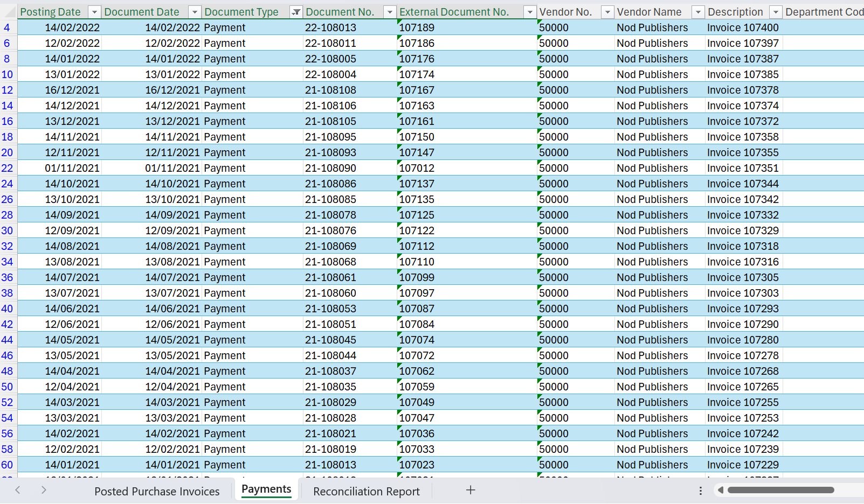864x504 pixels.
Task: Select the Payments sheet tab
Action: click(266, 489)
